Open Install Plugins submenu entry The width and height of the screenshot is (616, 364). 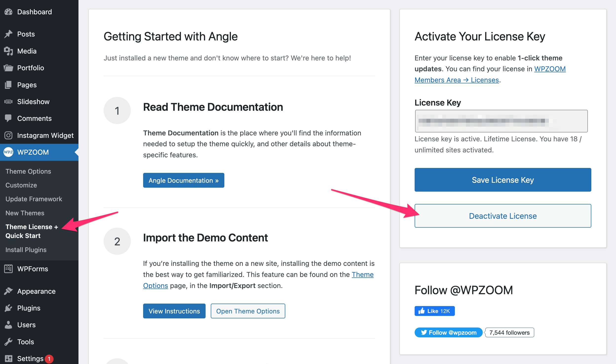(26, 250)
